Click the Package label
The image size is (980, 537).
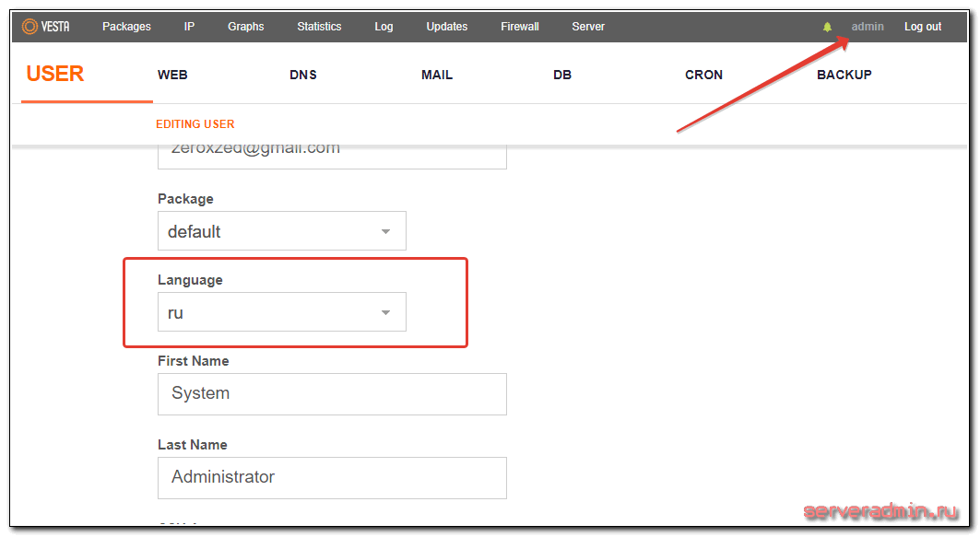point(185,199)
